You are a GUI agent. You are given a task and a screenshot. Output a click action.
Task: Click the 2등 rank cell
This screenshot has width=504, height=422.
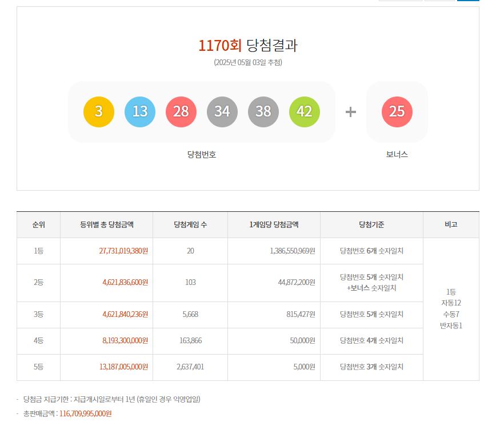[x=39, y=282]
